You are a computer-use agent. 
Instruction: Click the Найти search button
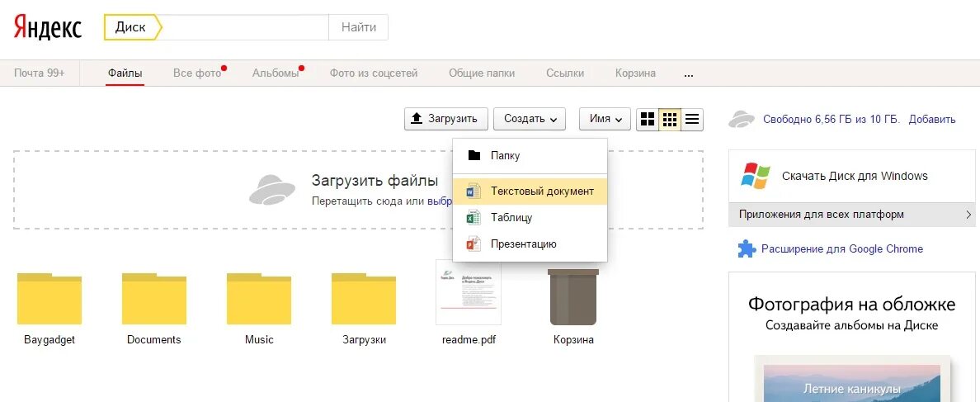pyautogui.click(x=359, y=27)
